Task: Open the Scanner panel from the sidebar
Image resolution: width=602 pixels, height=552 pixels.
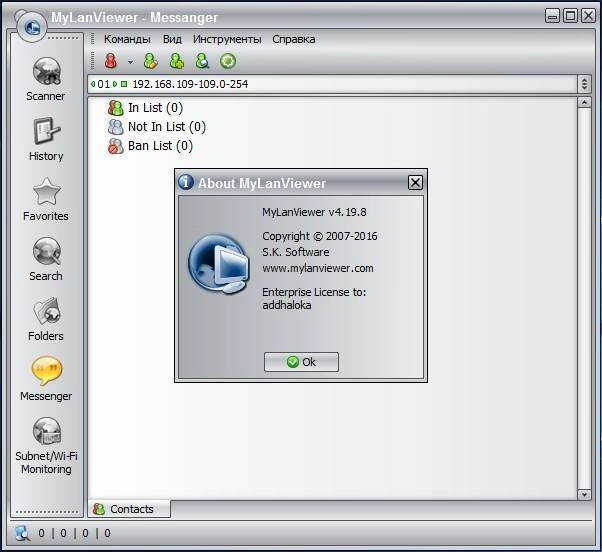Action: click(x=46, y=79)
